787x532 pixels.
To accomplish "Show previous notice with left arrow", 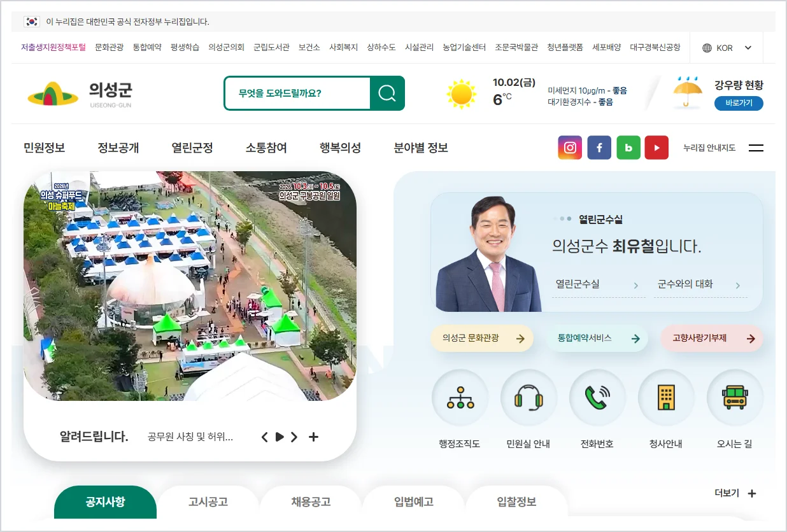I will click(x=265, y=437).
